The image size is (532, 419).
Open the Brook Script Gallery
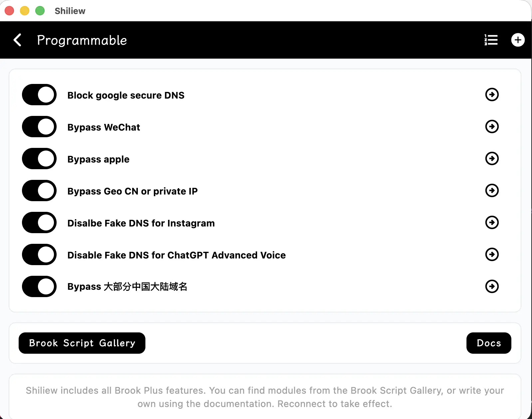coord(82,343)
